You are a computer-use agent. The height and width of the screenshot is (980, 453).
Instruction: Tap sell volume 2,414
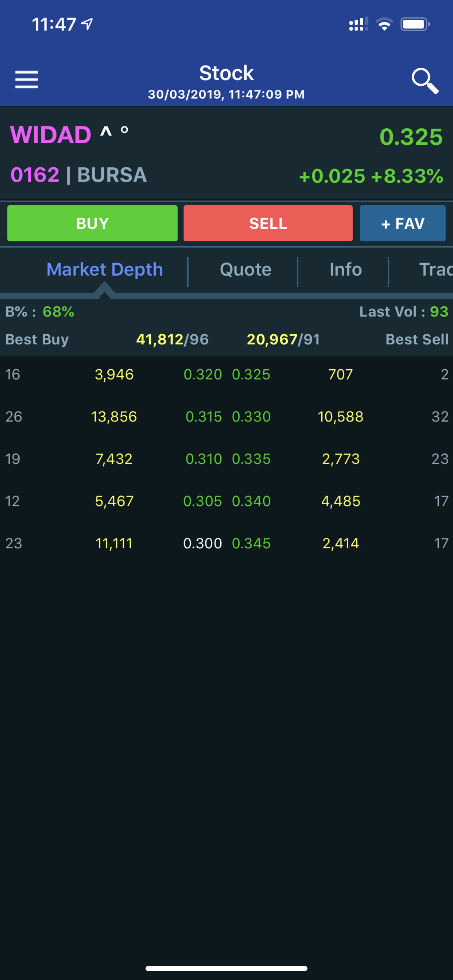pos(341,544)
